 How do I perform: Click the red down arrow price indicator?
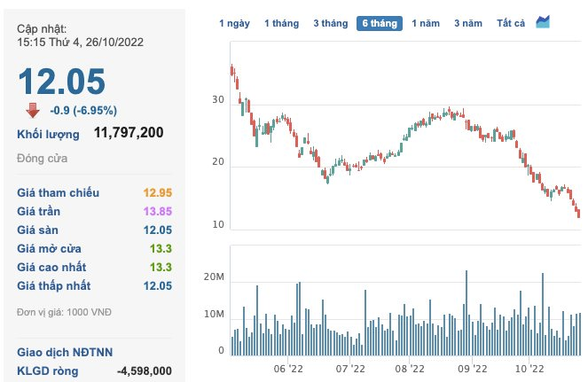(x=32, y=110)
